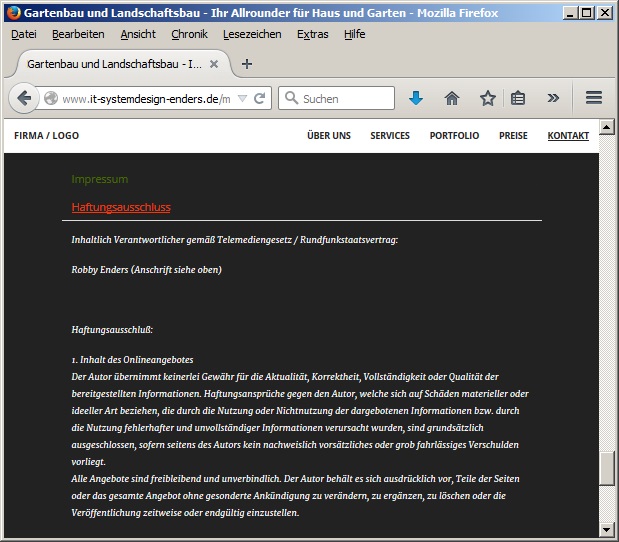The width and height of the screenshot is (619, 542).
Task: Bookmark this page with the star icon
Action: click(487, 98)
